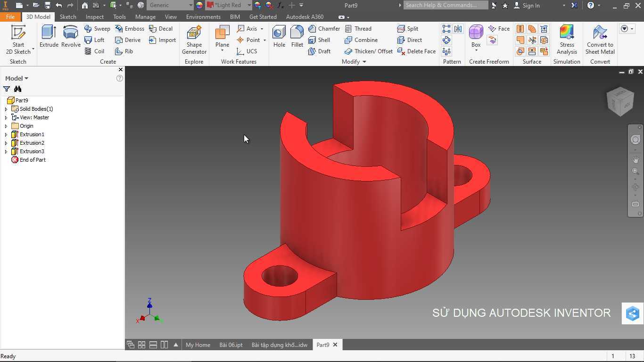The width and height of the screenshot is (644, 362).
Task: Expand the Extrusion1 feature
Action: tap(6, 134)
